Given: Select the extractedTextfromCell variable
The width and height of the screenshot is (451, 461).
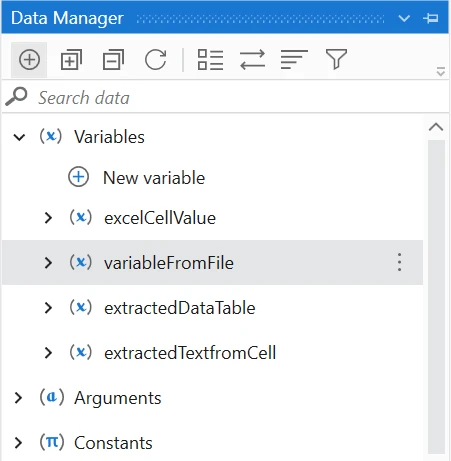Looking at the screenshot, I should point(190,353).
